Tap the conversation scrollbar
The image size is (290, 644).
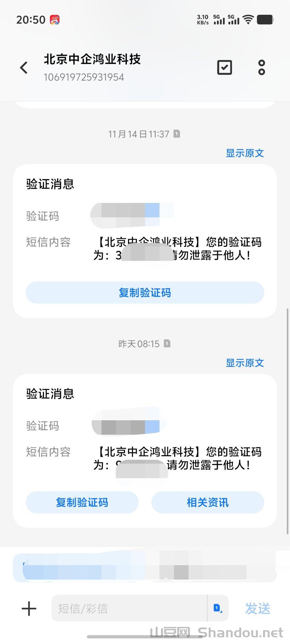(287, 419)
